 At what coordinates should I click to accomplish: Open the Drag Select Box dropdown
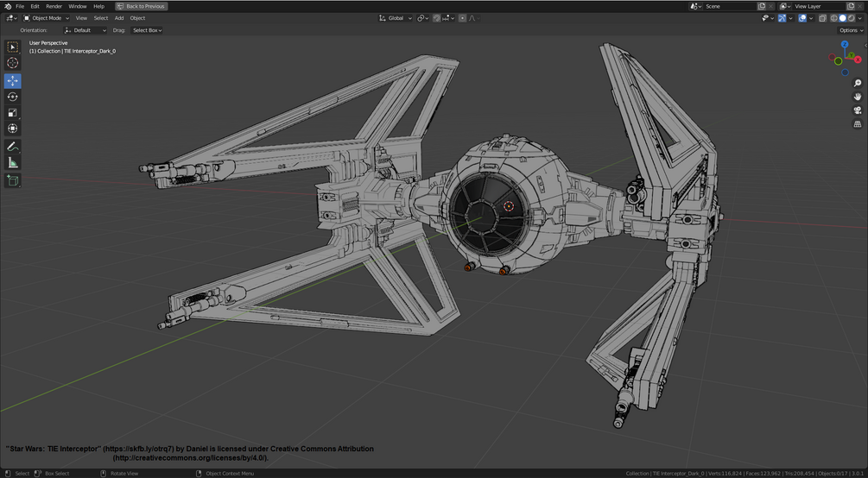point(147,30)
